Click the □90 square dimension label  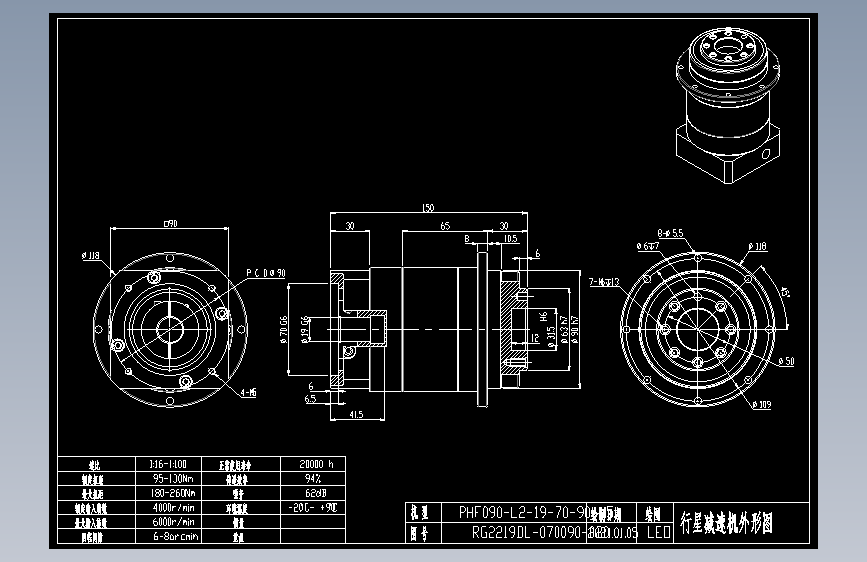point(170,223)
